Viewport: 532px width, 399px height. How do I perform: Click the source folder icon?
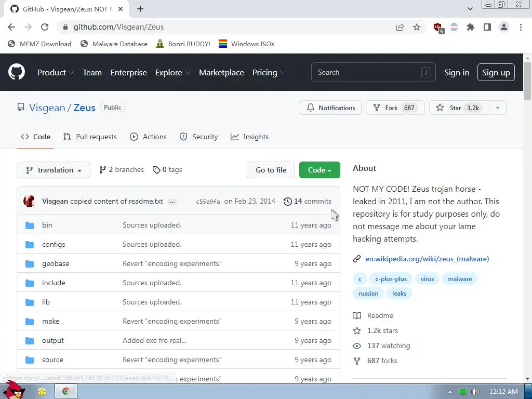pyautogui.click(x=30, y=360)
